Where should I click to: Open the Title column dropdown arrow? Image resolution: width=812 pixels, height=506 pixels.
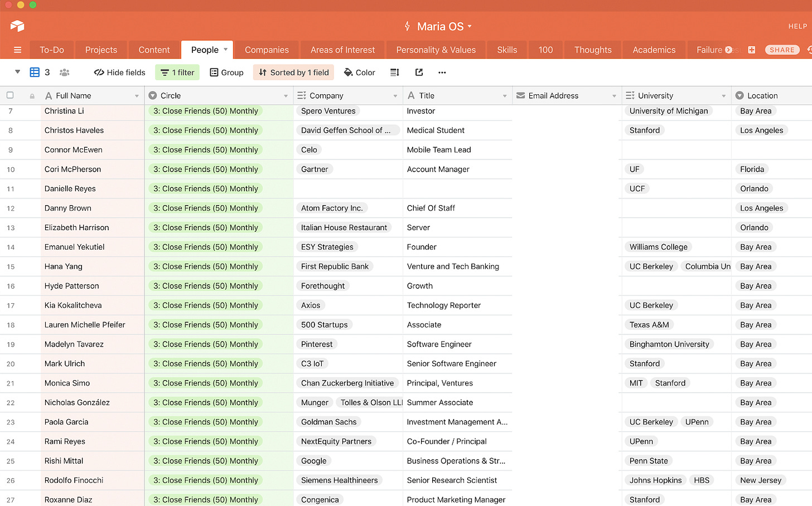(x=505, y=96)
